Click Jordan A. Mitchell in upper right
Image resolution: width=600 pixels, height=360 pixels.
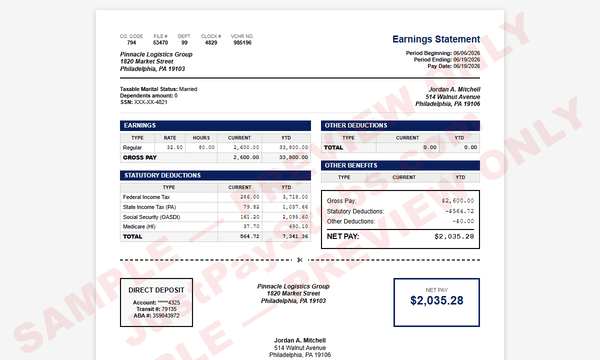pos(454,89)
